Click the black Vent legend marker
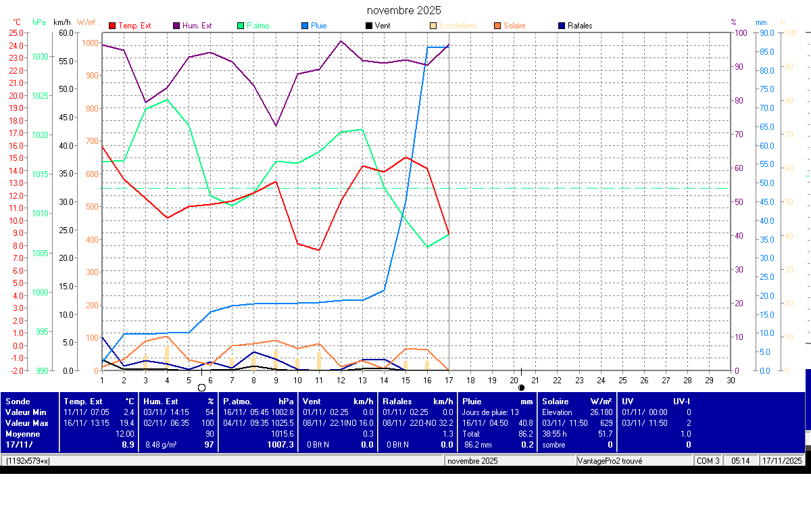 (368, 26)
